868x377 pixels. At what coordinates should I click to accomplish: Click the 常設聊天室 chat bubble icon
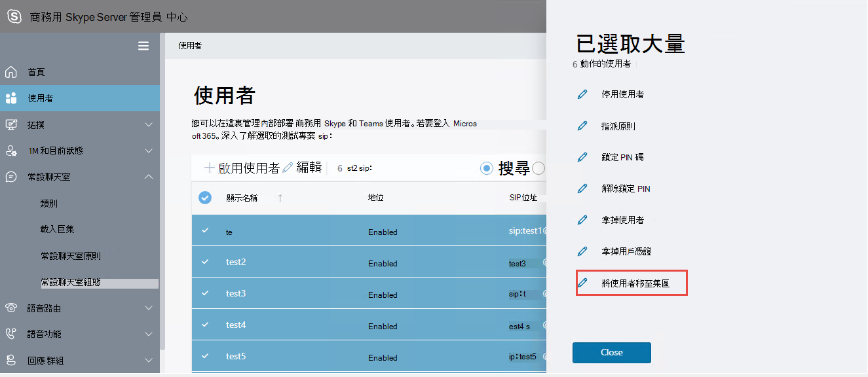point(11,177)
